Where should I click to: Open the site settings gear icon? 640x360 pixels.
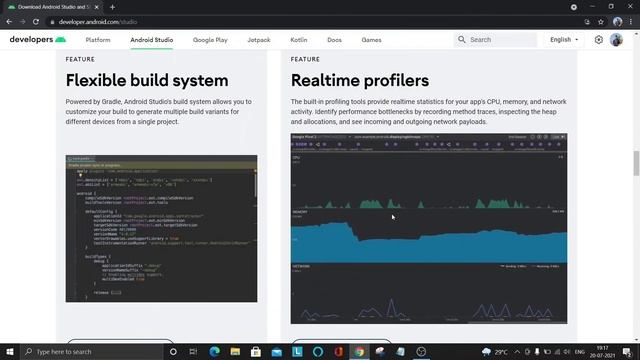click(599, 40)
